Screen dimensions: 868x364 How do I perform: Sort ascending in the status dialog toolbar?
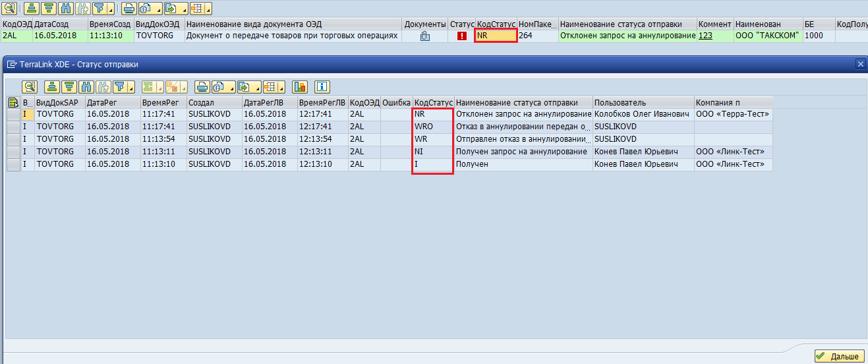pos(52,87)
